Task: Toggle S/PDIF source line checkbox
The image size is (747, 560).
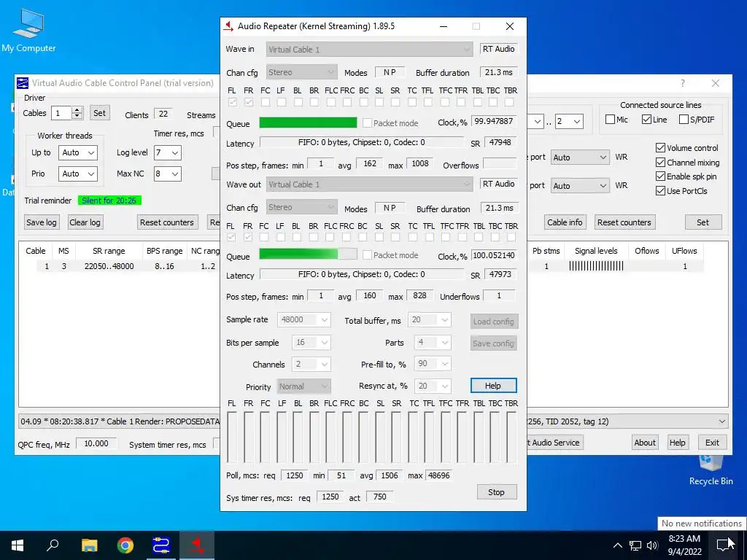Action: point(684,120)
